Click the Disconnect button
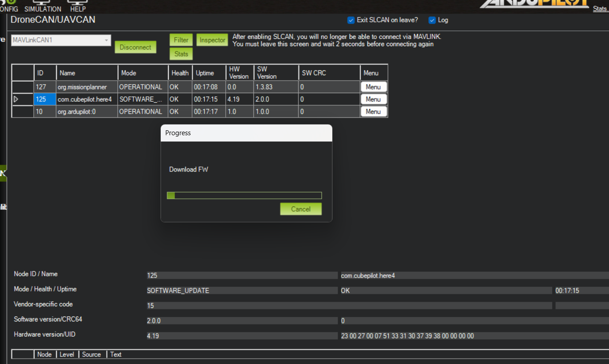The height and width of the screenshot is (364, 609). (x=135, y=47)
